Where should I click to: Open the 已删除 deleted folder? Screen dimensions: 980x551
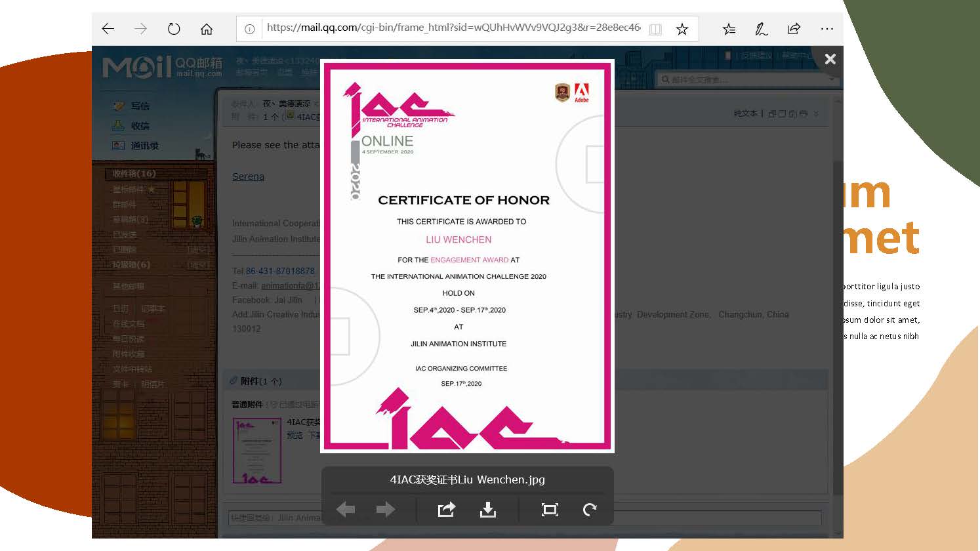pos(125,250)
